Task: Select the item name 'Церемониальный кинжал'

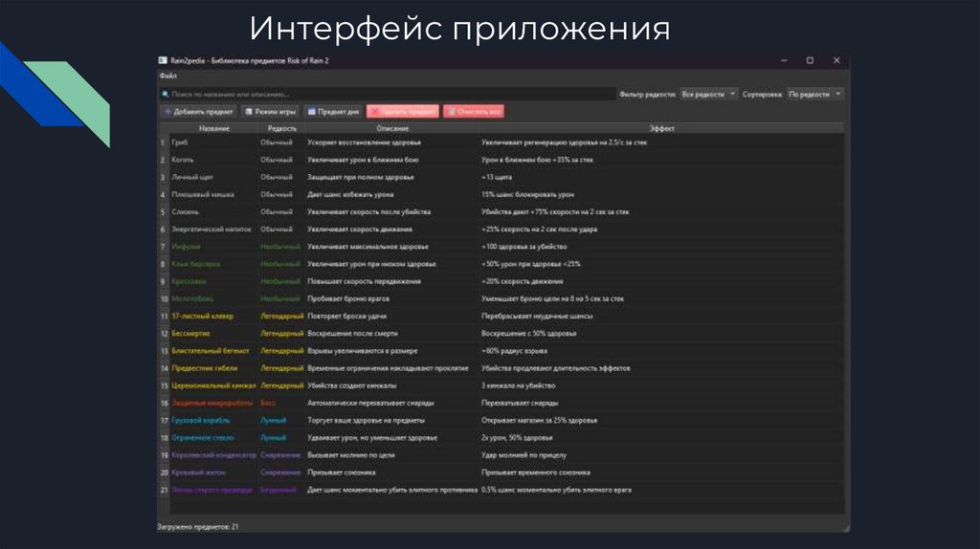Action: (x=213, y=386)
